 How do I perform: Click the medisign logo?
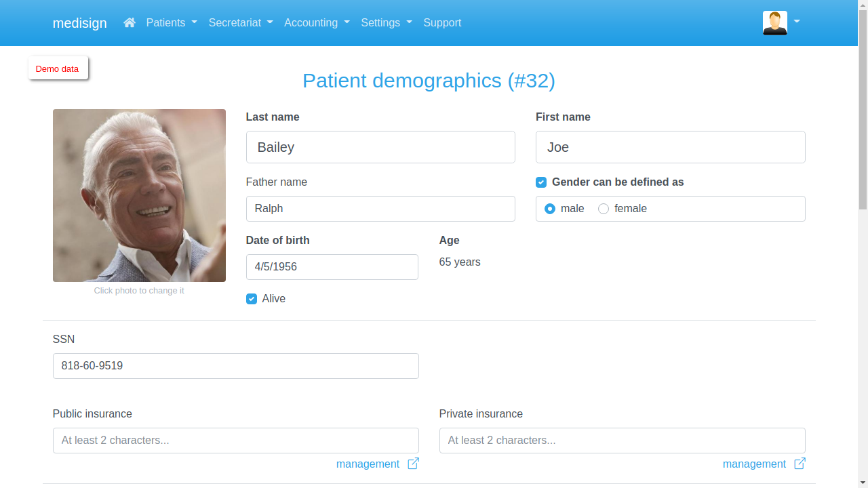pyautogui.click(x=79, y=22)
